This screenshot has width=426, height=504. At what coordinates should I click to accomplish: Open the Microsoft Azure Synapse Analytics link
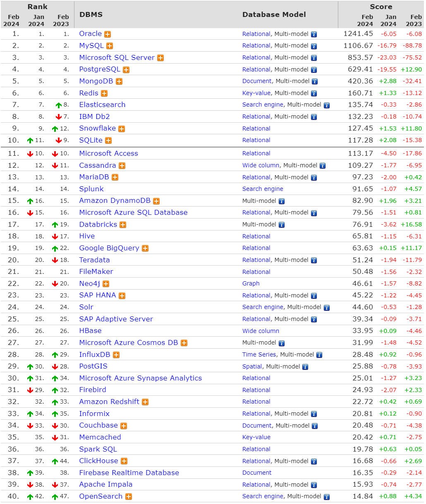coord(141,378)
